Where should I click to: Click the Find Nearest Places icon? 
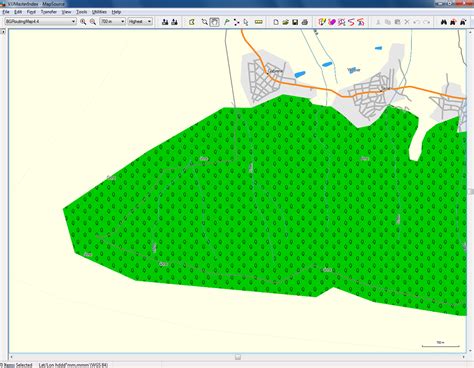453,22
